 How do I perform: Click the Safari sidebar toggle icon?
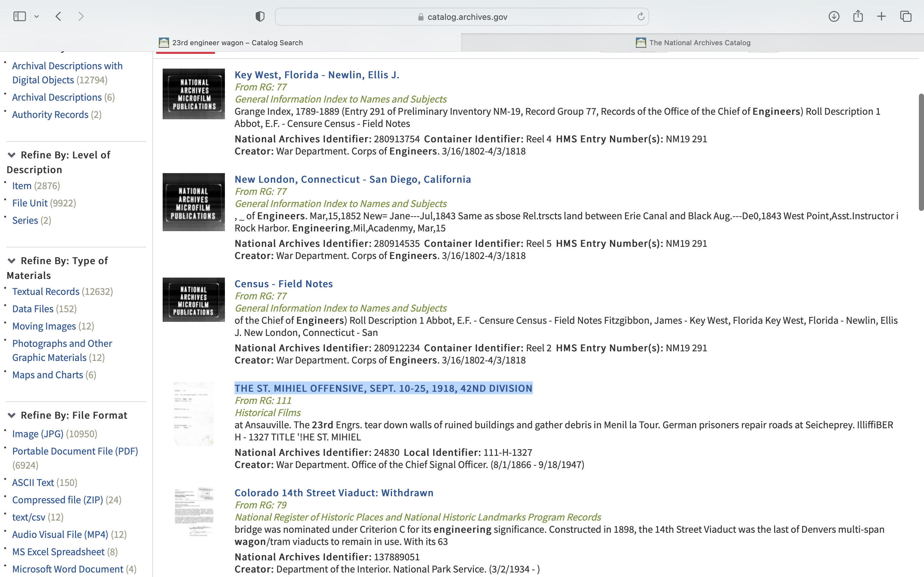[x=19, y=16]
